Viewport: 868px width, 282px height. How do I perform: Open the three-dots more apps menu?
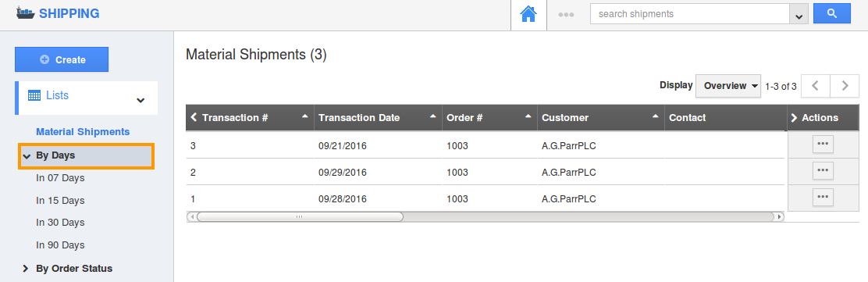pyautogui.click(x=566, y=15)
